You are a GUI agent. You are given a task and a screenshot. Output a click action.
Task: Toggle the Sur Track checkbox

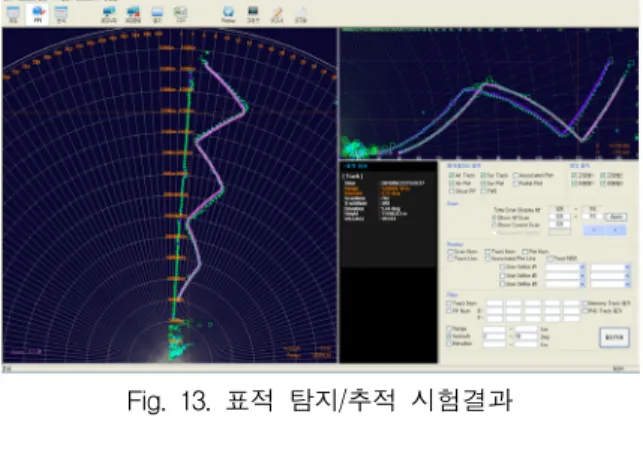(x=483, y=176)
